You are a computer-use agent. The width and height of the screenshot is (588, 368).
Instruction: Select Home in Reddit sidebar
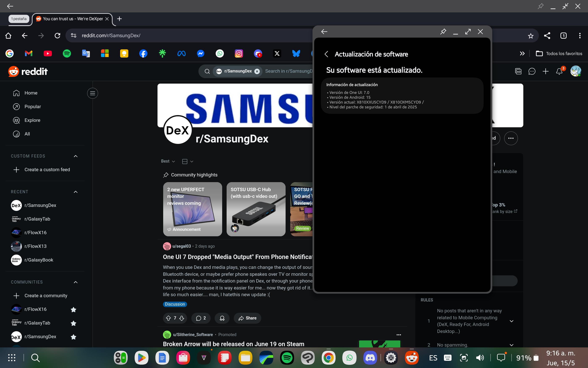click(x=45, y=93)
